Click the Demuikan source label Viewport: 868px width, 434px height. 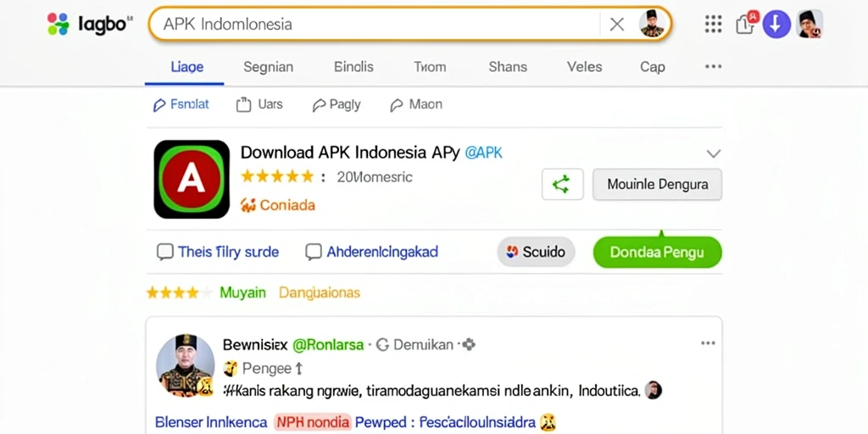(x=423, y=345)
